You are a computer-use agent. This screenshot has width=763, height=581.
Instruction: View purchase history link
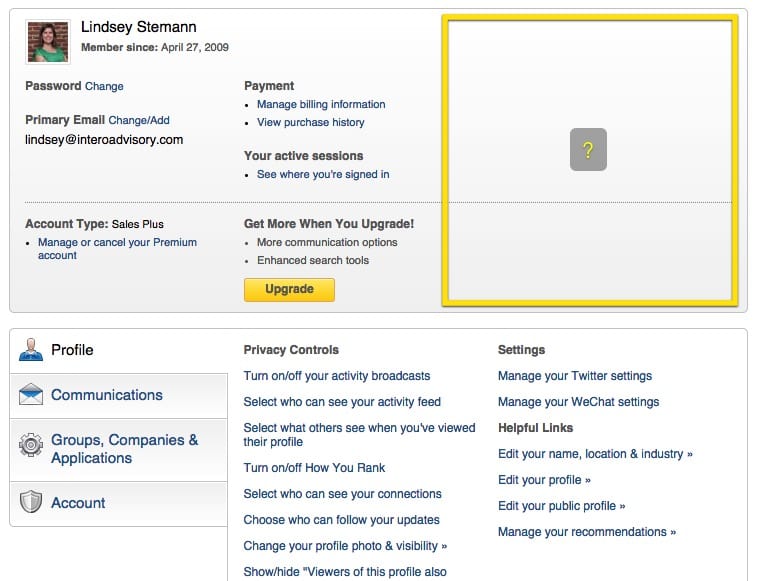point(310,122)
